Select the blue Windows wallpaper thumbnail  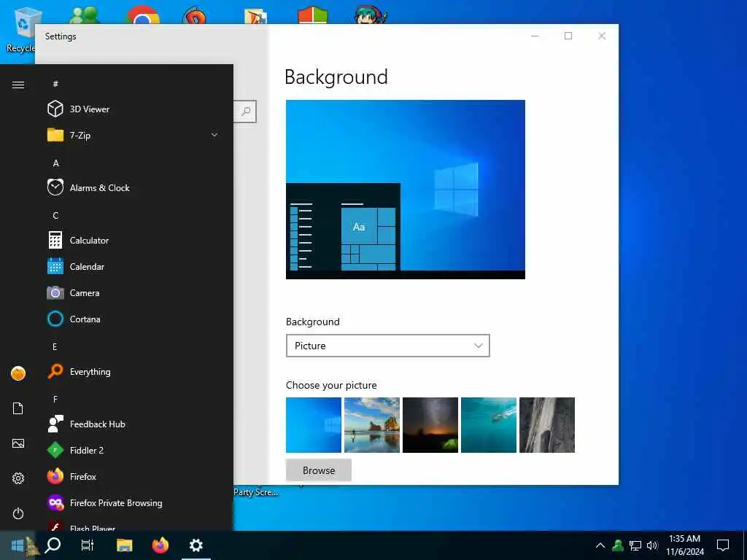coord(314,425)
